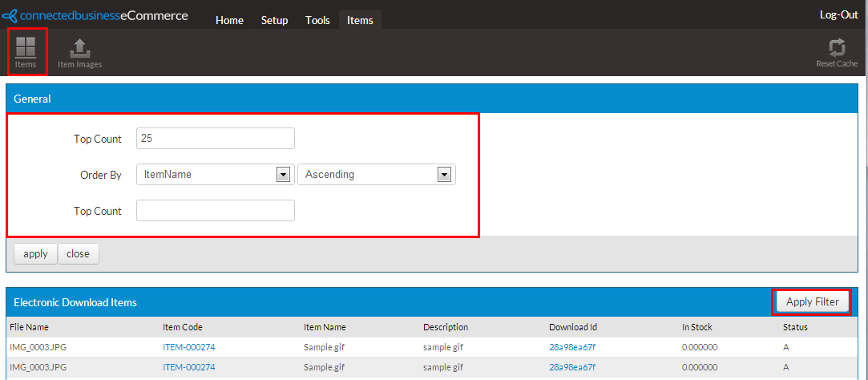The width and height of the screenshot is (868, 380).
Task: Click the Item Name column header
Action: pyautogui.click(x=325, y=327)
